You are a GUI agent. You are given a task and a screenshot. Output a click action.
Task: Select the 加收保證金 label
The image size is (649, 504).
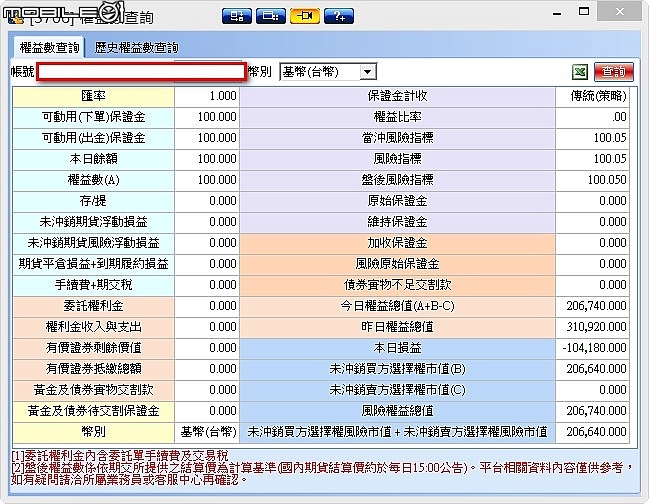pos(397,243)
